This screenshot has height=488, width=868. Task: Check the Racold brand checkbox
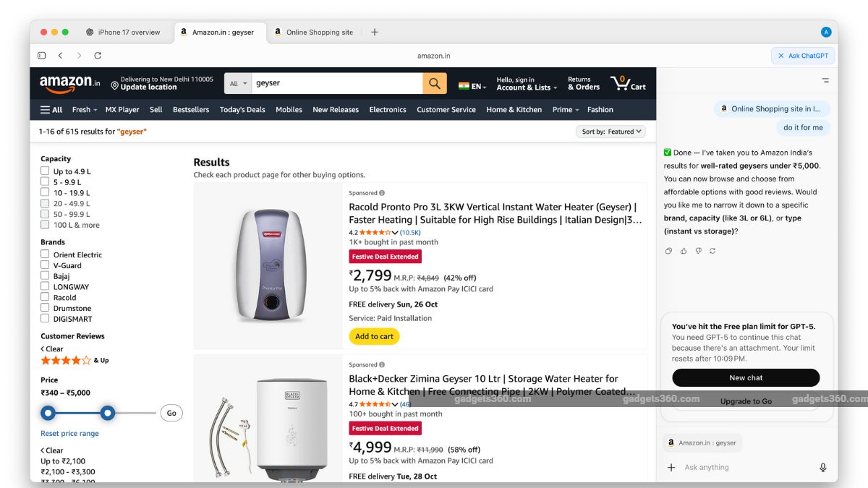pyautogui.click(x=45, y=297)
